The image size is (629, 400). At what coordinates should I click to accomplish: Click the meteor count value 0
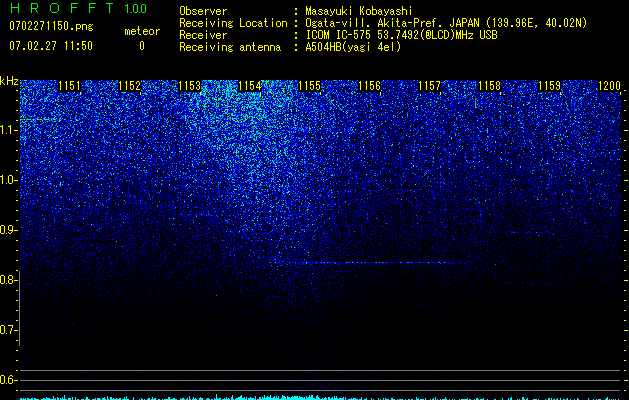[142, 46]
